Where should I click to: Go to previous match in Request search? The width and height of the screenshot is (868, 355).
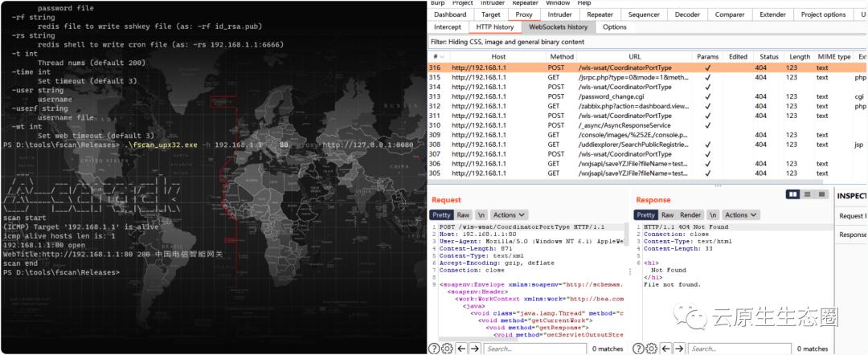462,349
